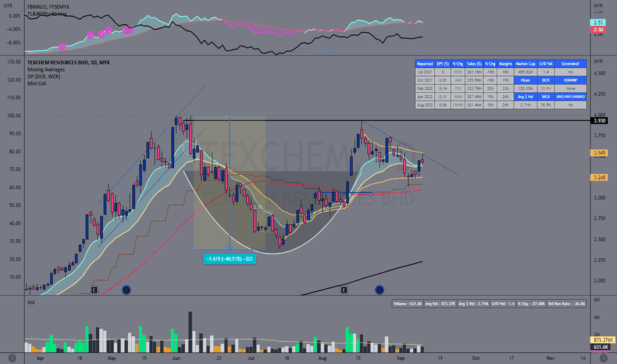Click the 323.79M sales cell
Image resolution: width=617 pixels, height=364 pixels.
[x=474, y=89]
